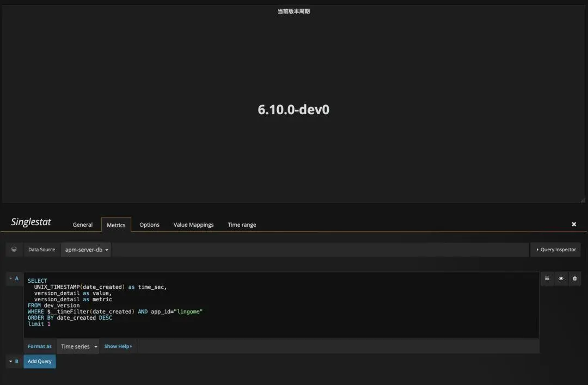Viewport: 588px width, 385px height.
Task: Click the Data Source label
Action: pos(41,250)
